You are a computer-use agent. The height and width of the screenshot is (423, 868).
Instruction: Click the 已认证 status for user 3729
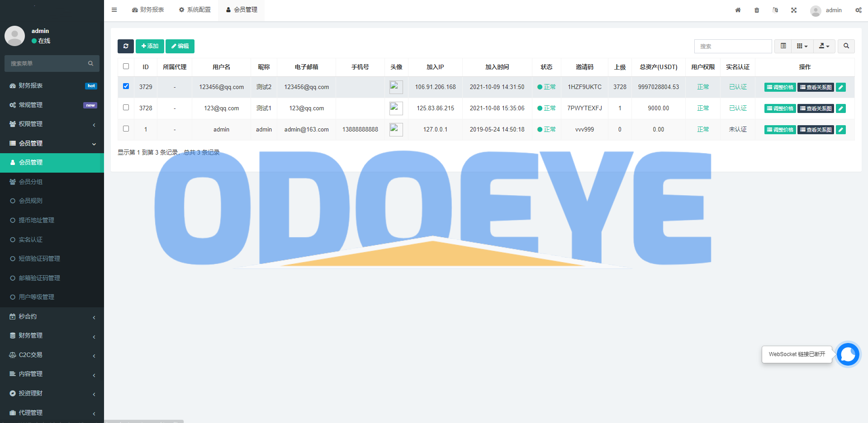point(738,87)
